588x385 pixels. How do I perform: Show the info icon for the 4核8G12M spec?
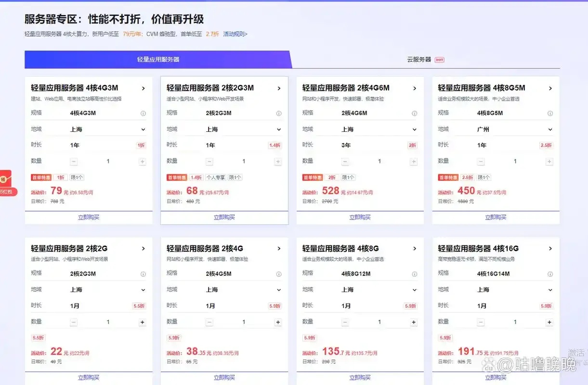[x=415, y=274]
